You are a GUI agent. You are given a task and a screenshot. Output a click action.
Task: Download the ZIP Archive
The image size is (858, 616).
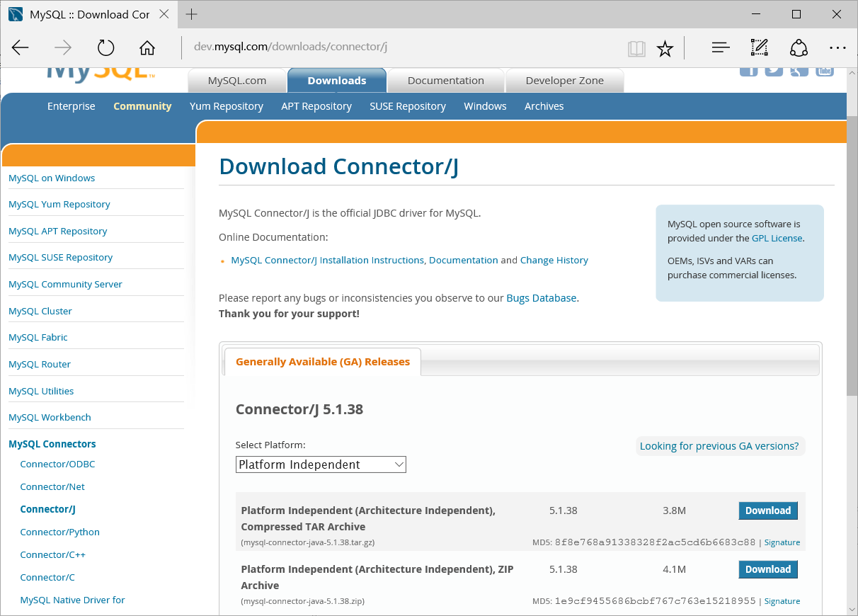pos(768,569)
